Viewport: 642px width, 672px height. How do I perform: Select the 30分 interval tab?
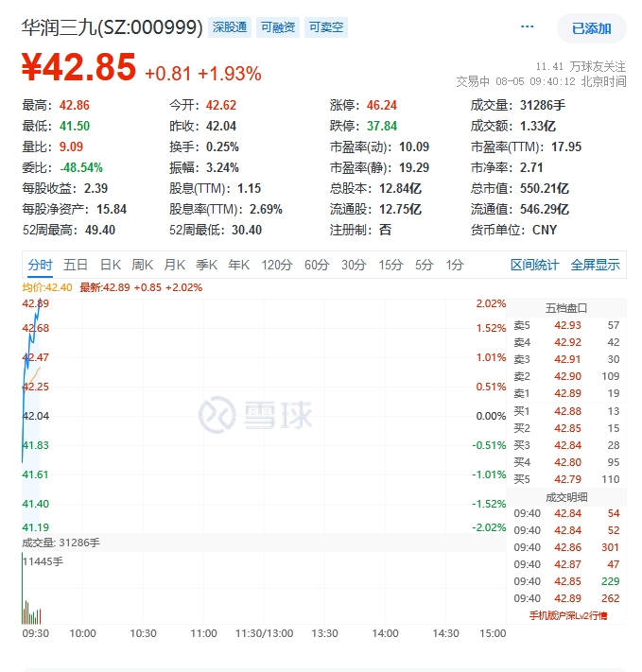(x=354, y=265)
